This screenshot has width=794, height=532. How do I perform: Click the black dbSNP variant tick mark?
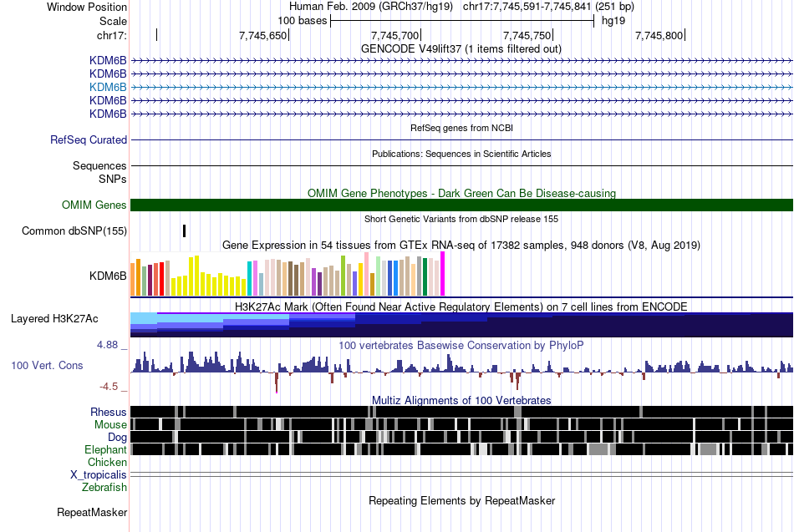(x=185, y=231)
